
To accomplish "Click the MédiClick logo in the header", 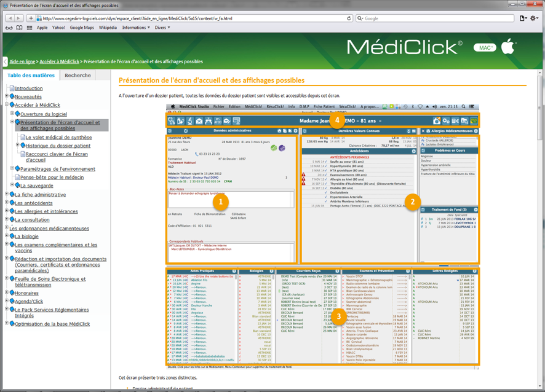I will 405,47.
